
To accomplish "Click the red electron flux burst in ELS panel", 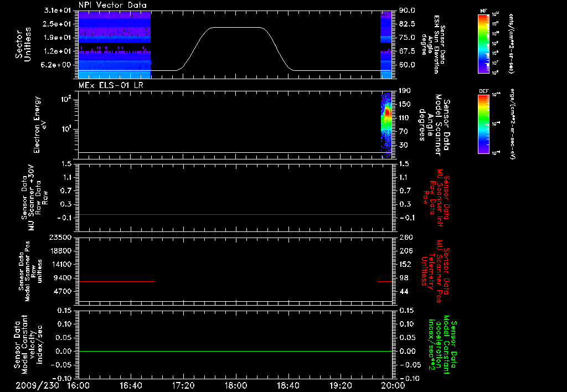I will pos(387,113).
